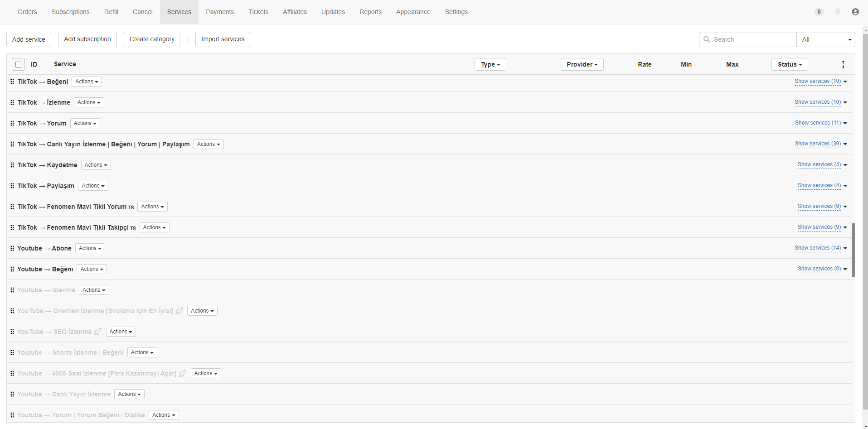Click the Add subscription button
This screenshot has width=868, height=429.
point(87,39)
